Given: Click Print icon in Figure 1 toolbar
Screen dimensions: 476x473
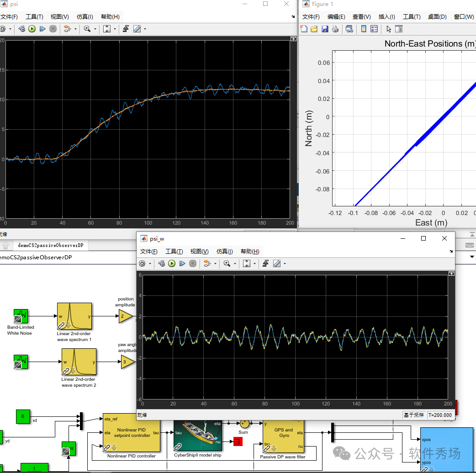Looking at the screenshot, I should [x=335, y=29].
